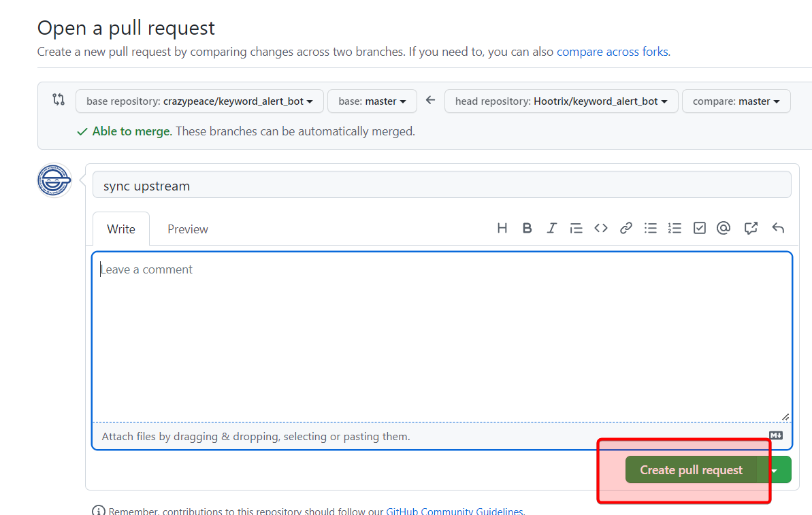Toggle bold text formatting
The image size is (812, 515).
pos(527,229)
